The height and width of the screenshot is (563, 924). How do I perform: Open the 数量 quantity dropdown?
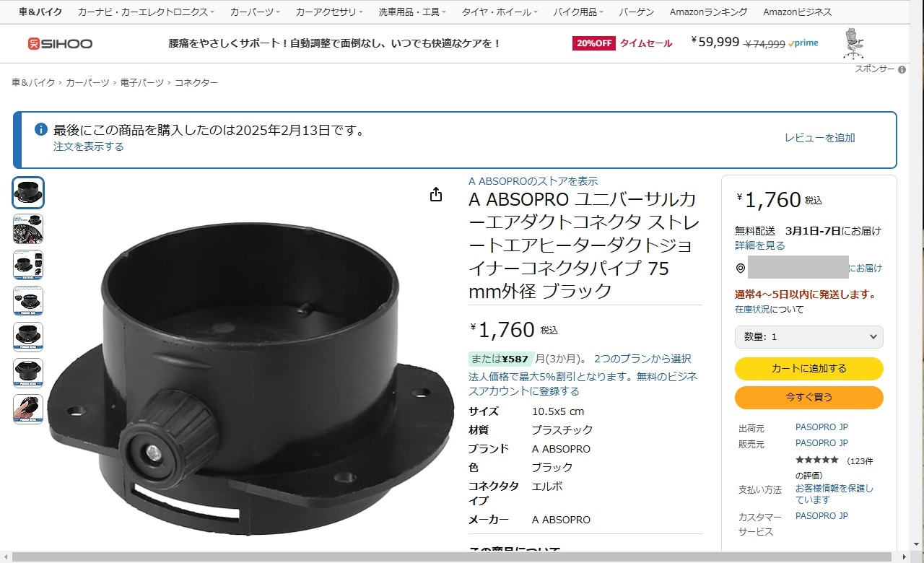point(809,337)
